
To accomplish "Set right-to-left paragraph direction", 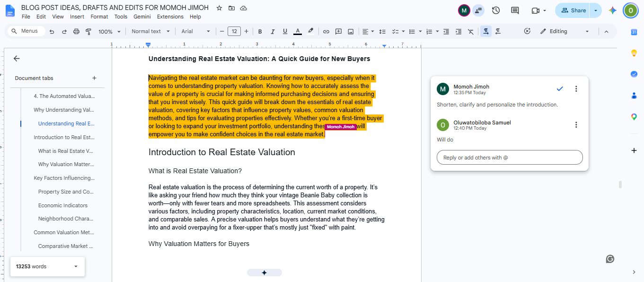I will [498, 32].
